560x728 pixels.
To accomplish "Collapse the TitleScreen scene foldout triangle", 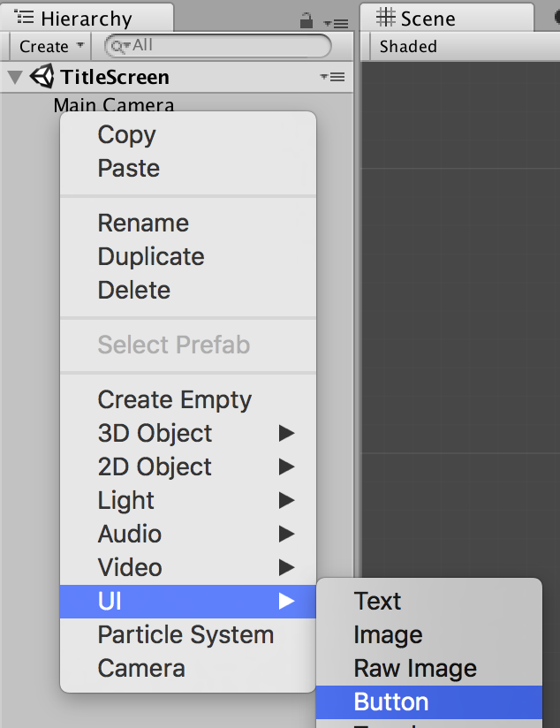I will point(15,77).
